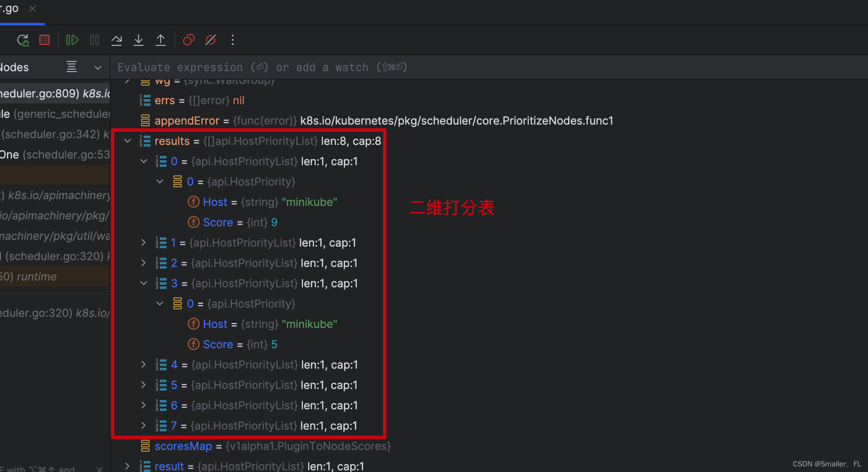This screenshot has height=472, width=868.
Task: Collapse results element 0 HostPriorityList
Action: pyautogui.click(x=144, y=161)
